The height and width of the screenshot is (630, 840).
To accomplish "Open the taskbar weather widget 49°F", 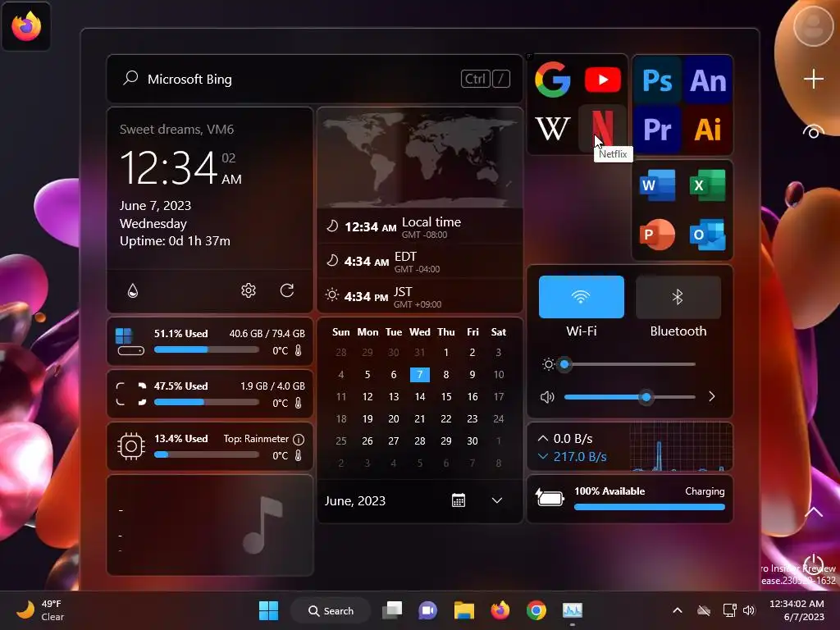I will pyautogui.click(x=39, y=610).
